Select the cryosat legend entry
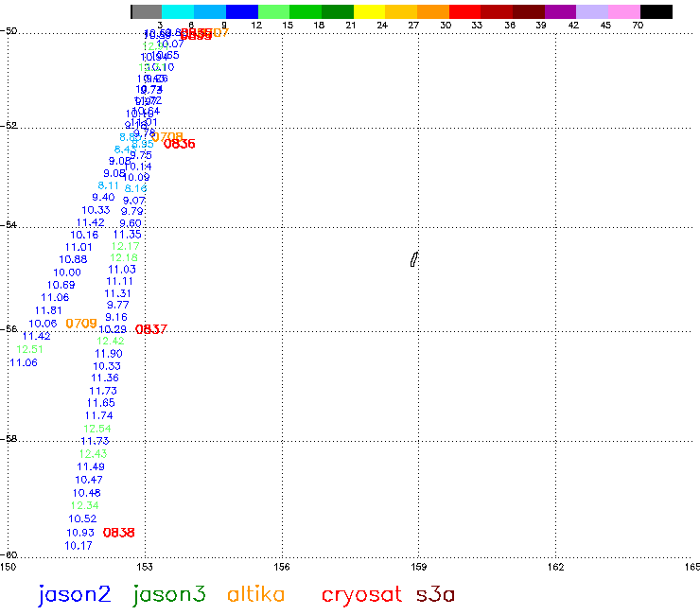Image resolution: width=700 pixels, height=615 pixels. tap(361, 595)
